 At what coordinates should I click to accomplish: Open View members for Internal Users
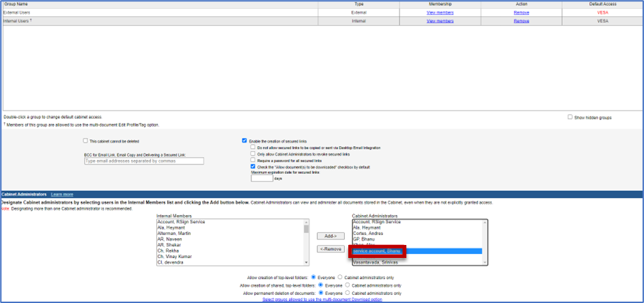coord(440,21)
